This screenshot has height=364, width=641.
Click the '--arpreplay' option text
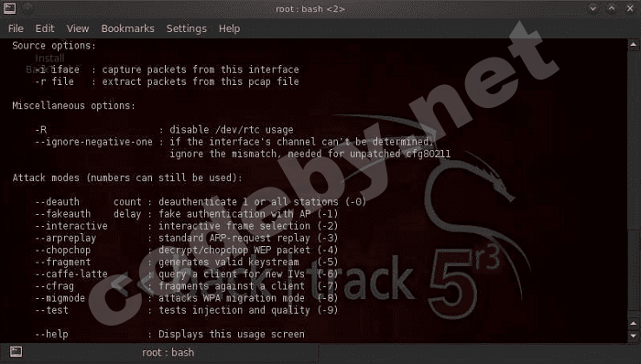click(65, 238)
